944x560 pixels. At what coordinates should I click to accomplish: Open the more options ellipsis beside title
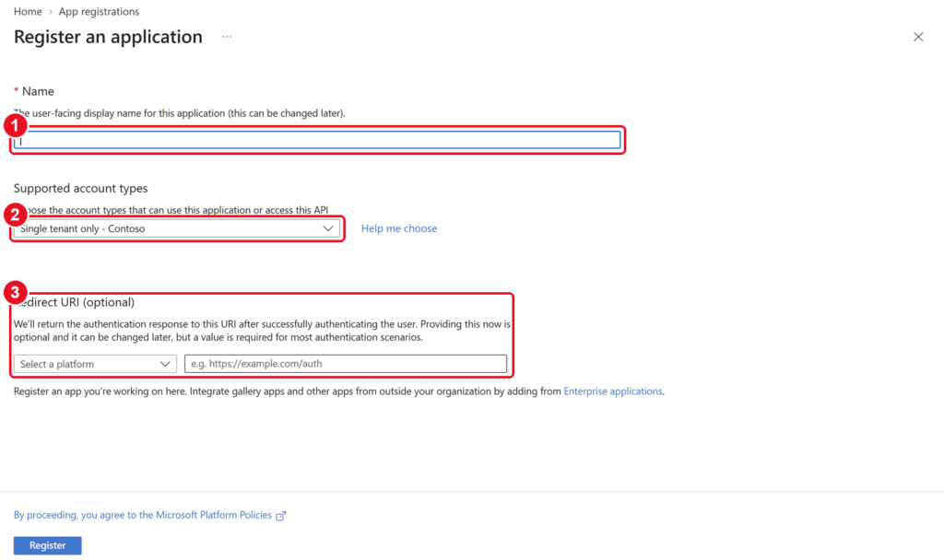[x=227, y=37]
